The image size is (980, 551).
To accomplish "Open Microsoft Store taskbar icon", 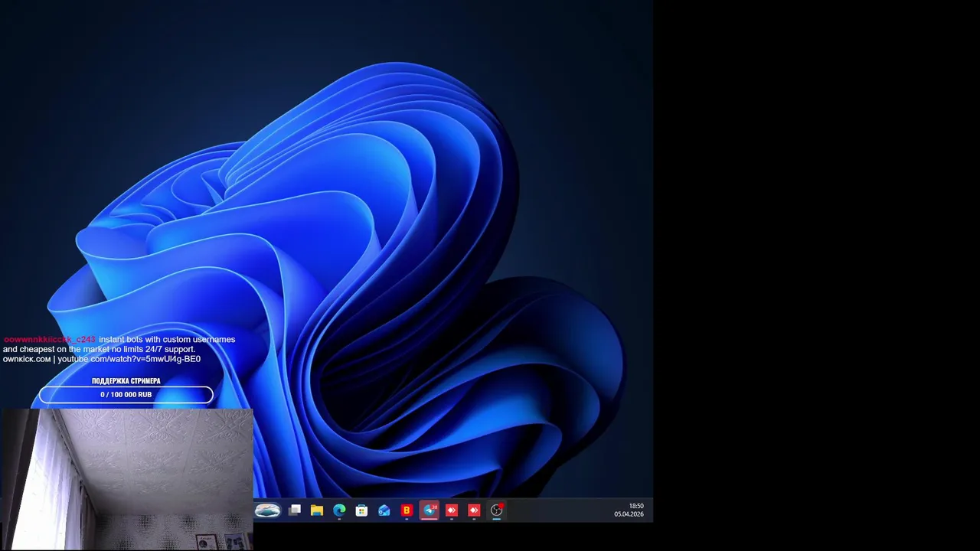I will click(x=361, y=510).
